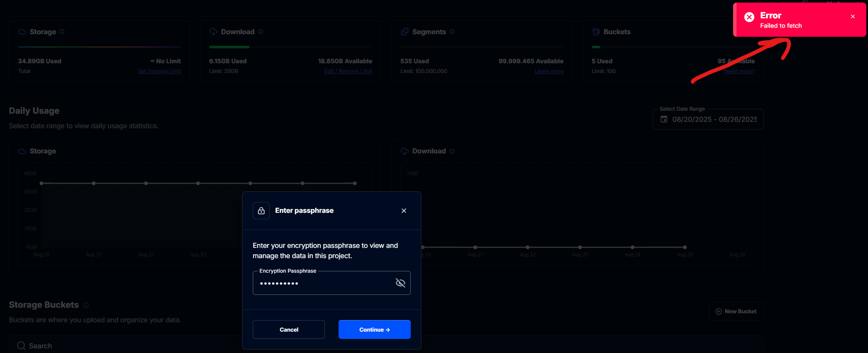868x353 pixels.
Task: Create a New Bucket
Action: pyautogui.click(x=736, y=312)
